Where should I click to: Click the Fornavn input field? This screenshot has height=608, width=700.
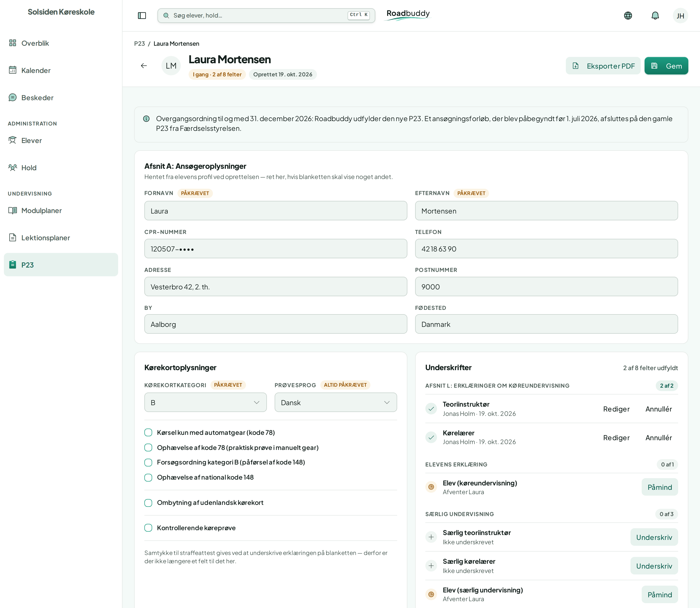point(276,211)
